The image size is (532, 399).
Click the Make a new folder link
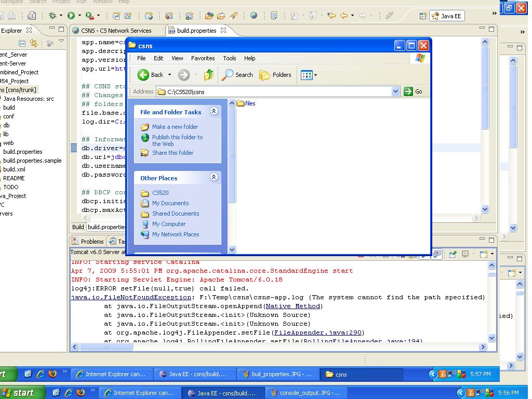tap(175, 127)
